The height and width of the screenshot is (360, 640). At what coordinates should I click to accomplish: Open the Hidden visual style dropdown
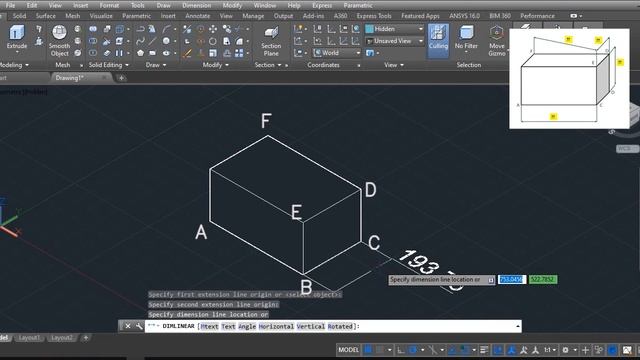394,29
